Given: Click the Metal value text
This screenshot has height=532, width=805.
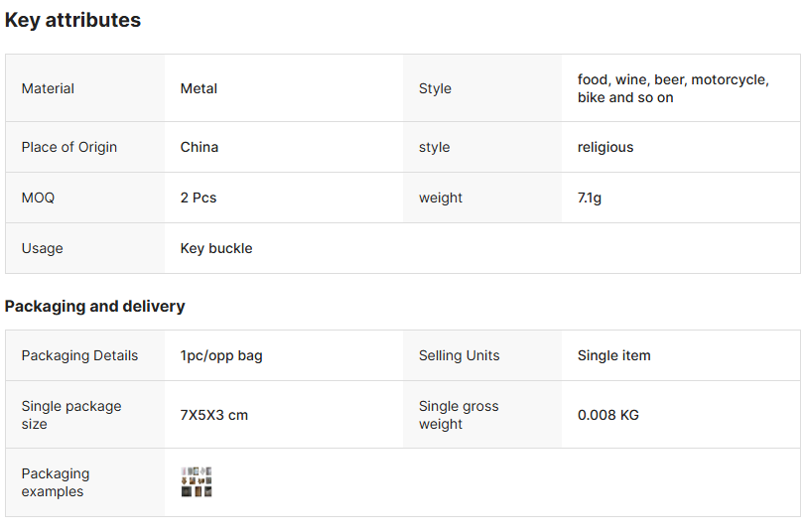Looking at the screenshot, I should click(199, 88).
